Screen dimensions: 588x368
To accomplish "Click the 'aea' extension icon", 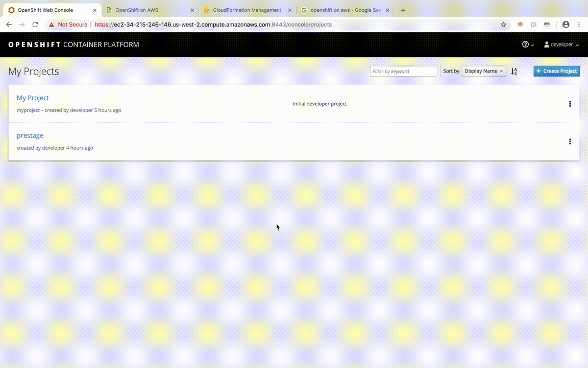I will [547, 25].
